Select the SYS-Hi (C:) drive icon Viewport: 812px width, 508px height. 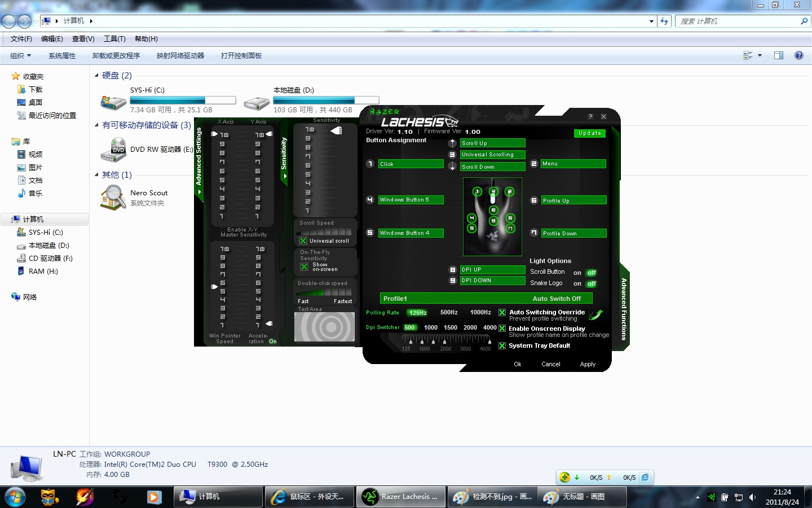click(x=113, y=102)
